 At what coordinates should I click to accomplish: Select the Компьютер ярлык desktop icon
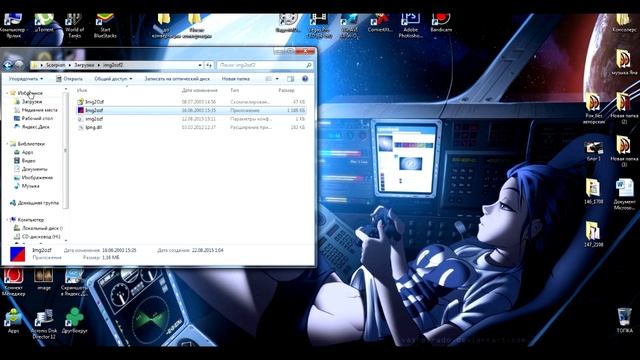(13, 25)
